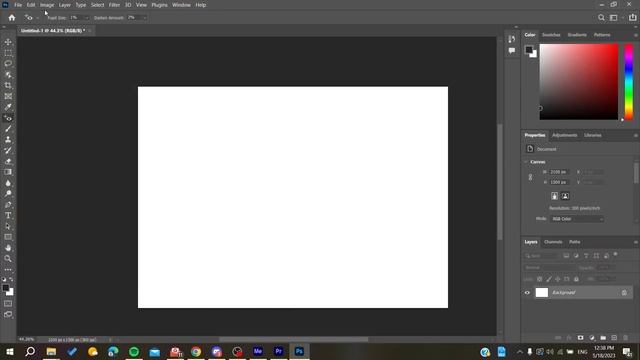Viewport: 640px width, 360px height.
Task: Switch to the Channels tab
Action: pos(553,242)
